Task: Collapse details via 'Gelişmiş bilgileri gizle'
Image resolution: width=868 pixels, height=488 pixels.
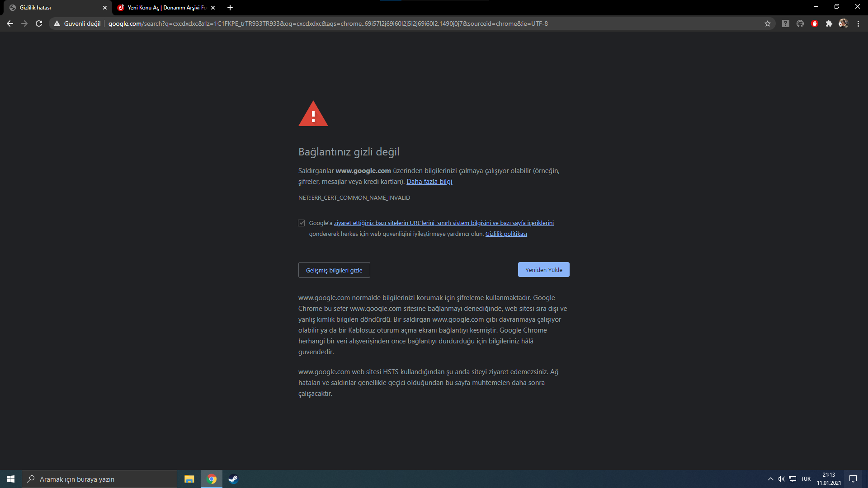Action: click(334, 270)
